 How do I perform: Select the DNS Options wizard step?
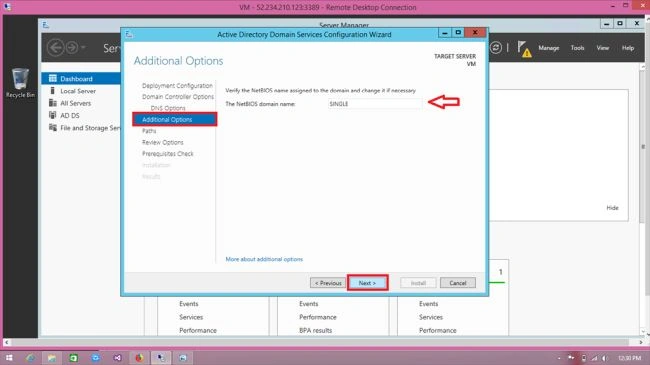[x=168, y=108]
